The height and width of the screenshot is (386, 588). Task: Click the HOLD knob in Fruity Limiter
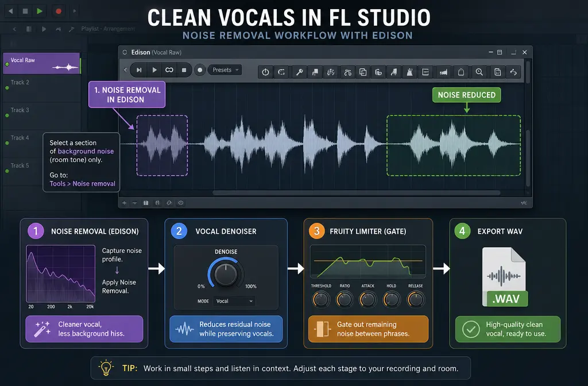[392, 300]
